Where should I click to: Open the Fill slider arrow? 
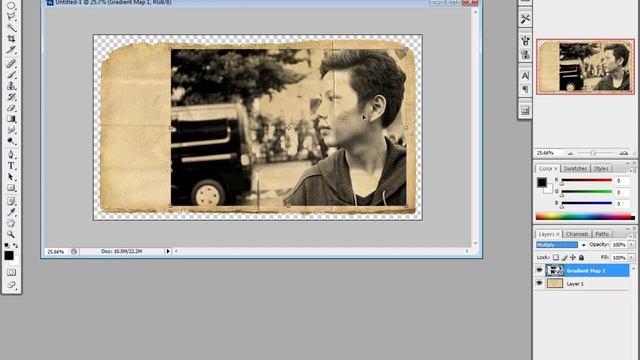pos(631,258)
